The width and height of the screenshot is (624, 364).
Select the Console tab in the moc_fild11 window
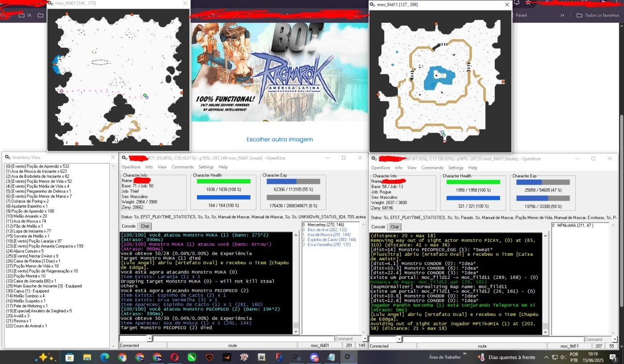(x=378, y=227)
